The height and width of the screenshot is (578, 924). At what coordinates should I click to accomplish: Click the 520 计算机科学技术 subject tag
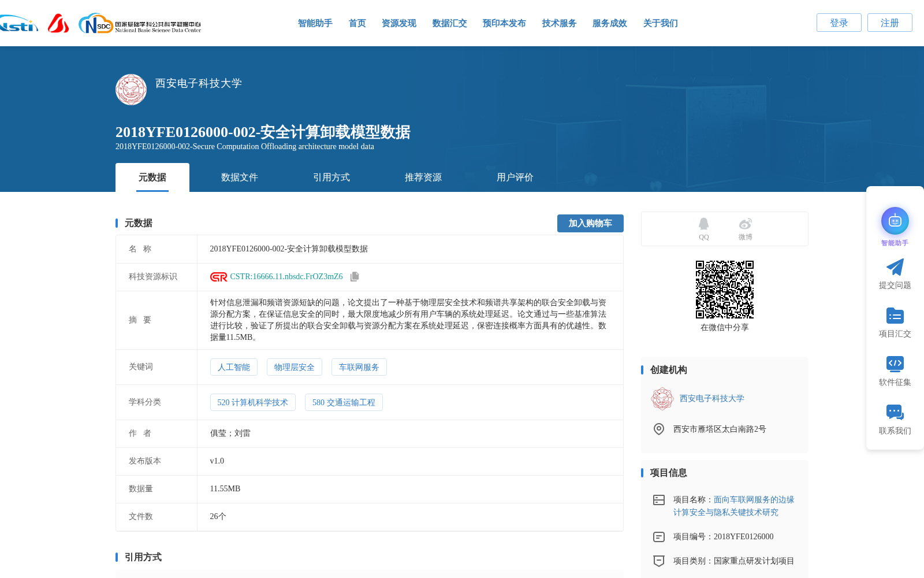pyautogui.click(x=253, y=402)
